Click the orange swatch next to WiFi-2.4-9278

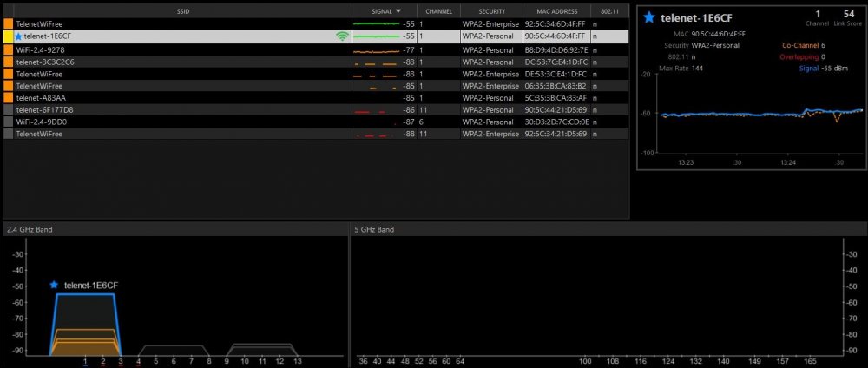point(9,49)
